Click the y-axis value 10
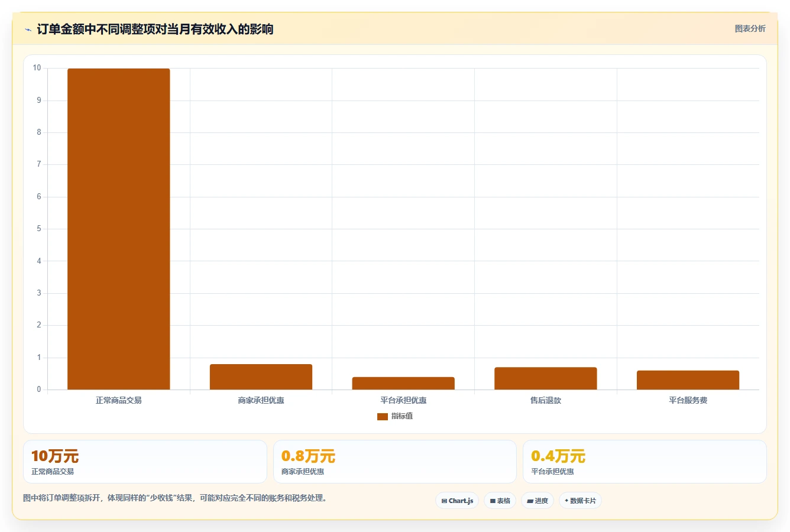This screenshot has height=532, width=790. pos(37,68)
